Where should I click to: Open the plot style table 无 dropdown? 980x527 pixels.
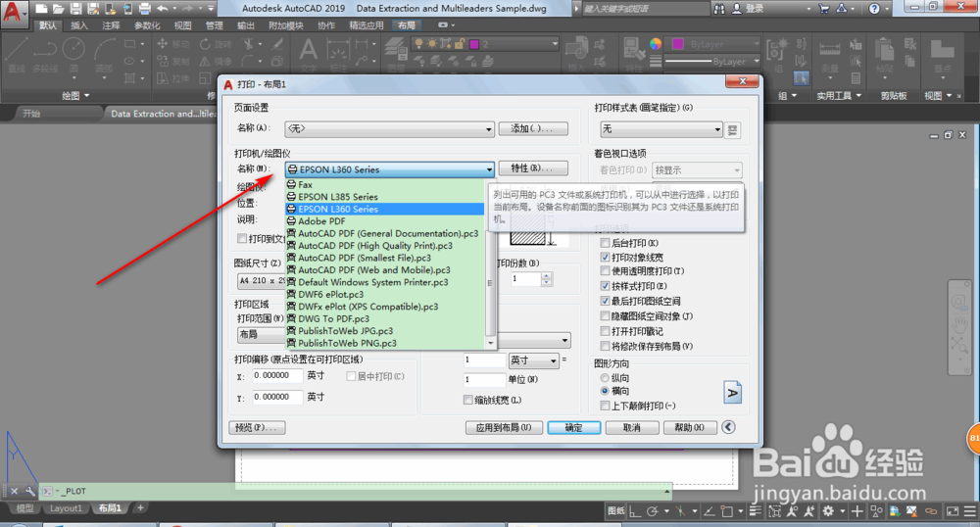click(661, 129)
